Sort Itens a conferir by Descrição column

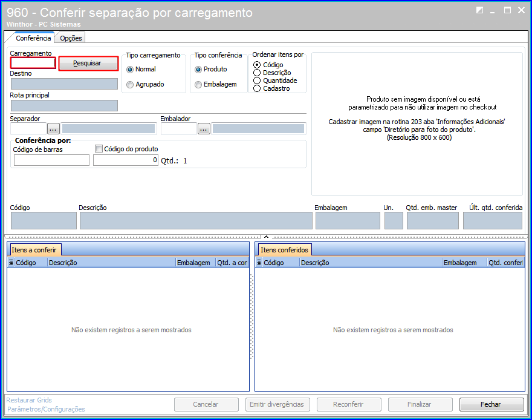pyautogui.click(x=112, y=263)
